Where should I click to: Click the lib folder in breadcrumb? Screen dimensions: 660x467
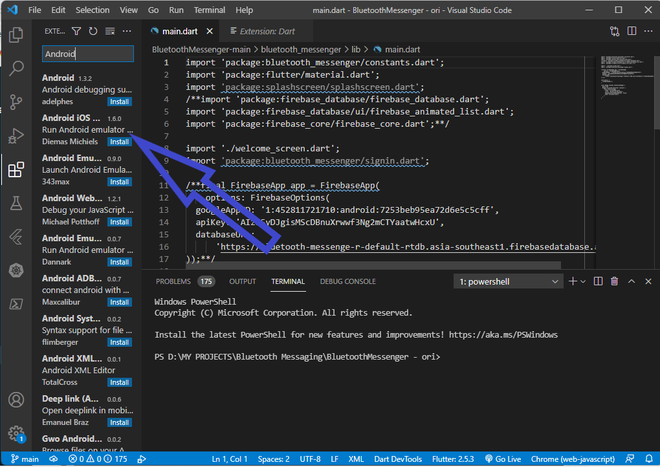tap(356, 50)
